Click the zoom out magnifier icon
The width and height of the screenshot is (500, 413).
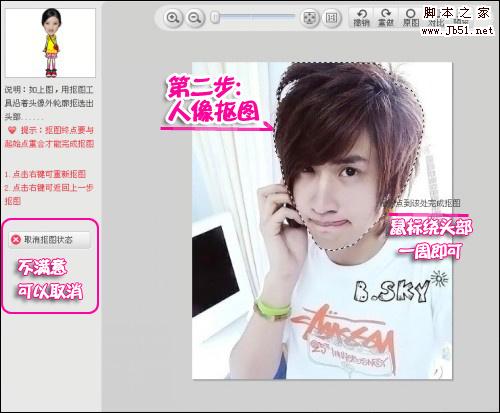(x=195, y=18)
